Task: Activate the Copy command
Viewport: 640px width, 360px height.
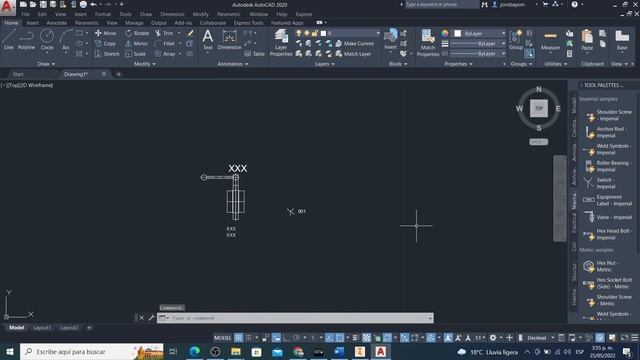Action: tap(105, 43)
